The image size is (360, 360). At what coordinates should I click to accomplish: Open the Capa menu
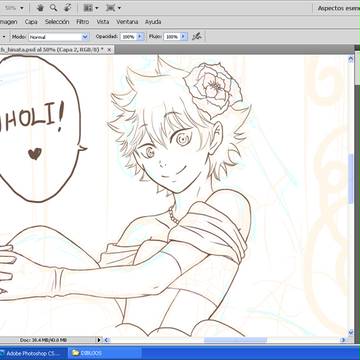click(x=31, y=22)
